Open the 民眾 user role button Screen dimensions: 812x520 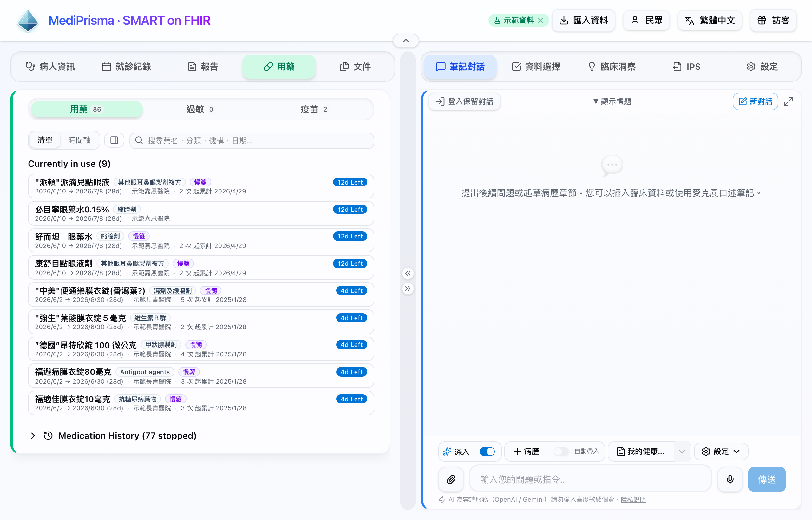point(646,20)
